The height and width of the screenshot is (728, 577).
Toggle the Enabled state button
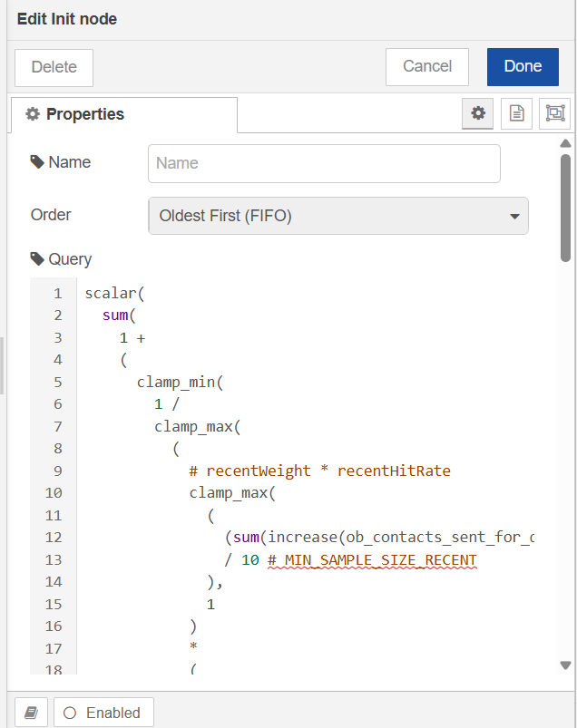pyautogui.click(x=103, y=713)
